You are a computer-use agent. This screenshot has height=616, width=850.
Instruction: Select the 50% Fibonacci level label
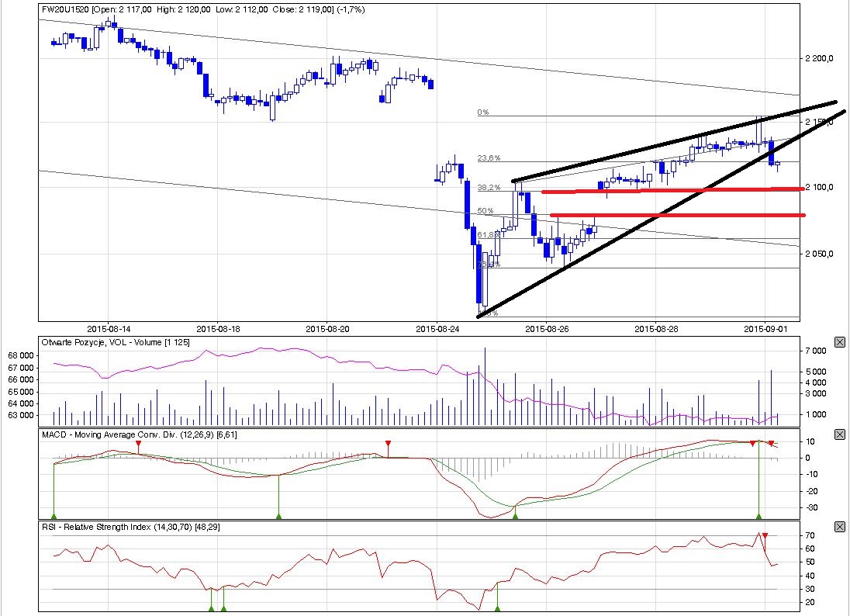pos(485,210)
